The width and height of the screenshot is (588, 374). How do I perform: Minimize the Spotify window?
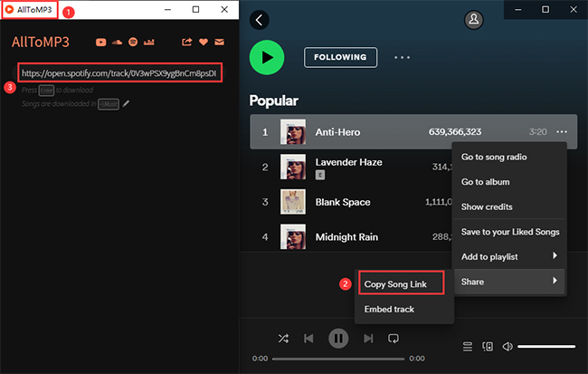click(x=518, y=9)
